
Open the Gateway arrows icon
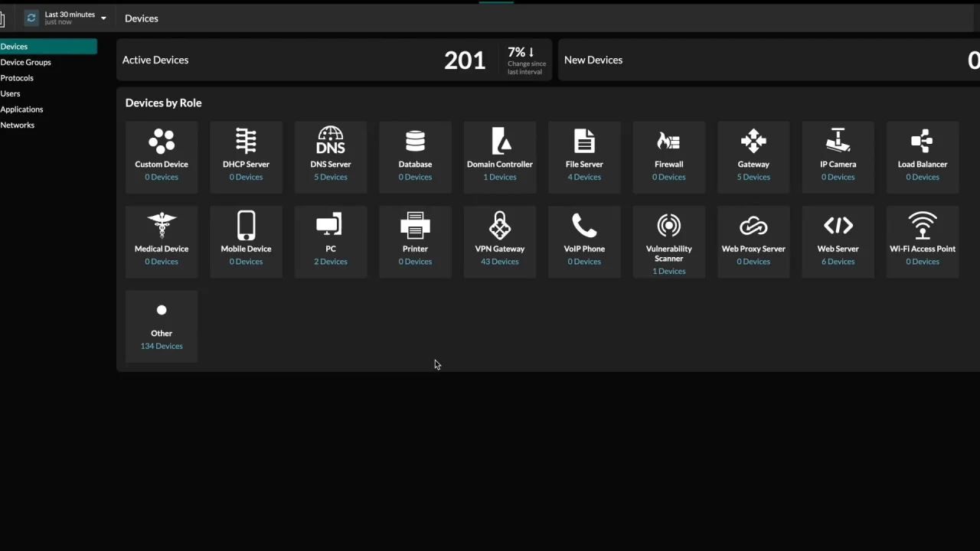point(753,141)
